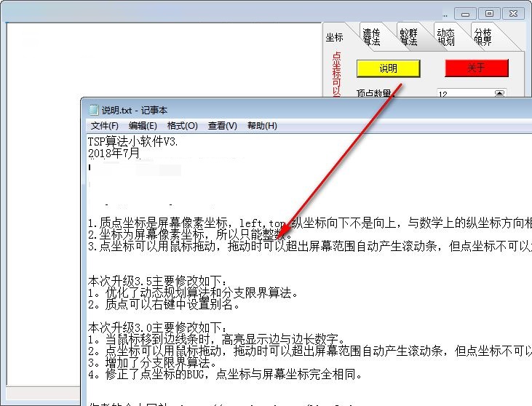This screenshot has height=406, width=532.
Task: Place cursor in the TSP算法小软件V3 text line
Action: [x=133, y=141]
